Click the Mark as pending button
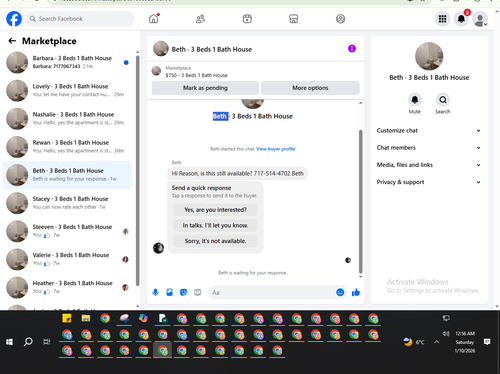Viewport: 500px width, 374px height. (x=205, y=88)
